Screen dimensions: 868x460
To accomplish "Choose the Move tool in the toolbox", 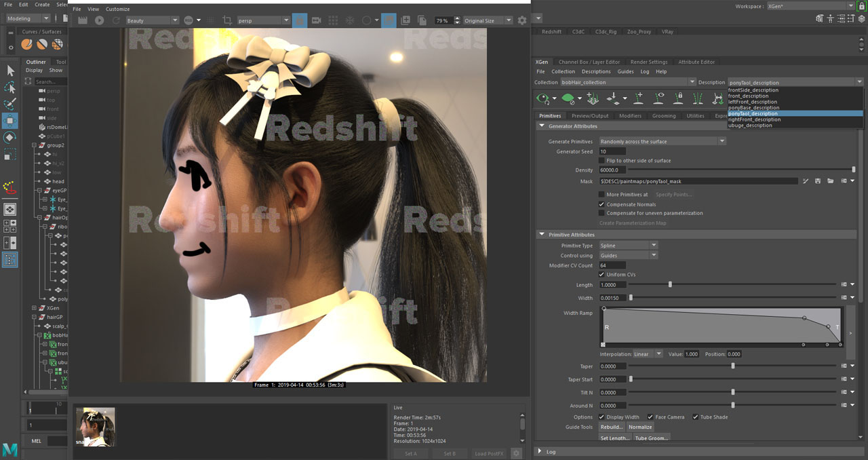I will (10, 121).
